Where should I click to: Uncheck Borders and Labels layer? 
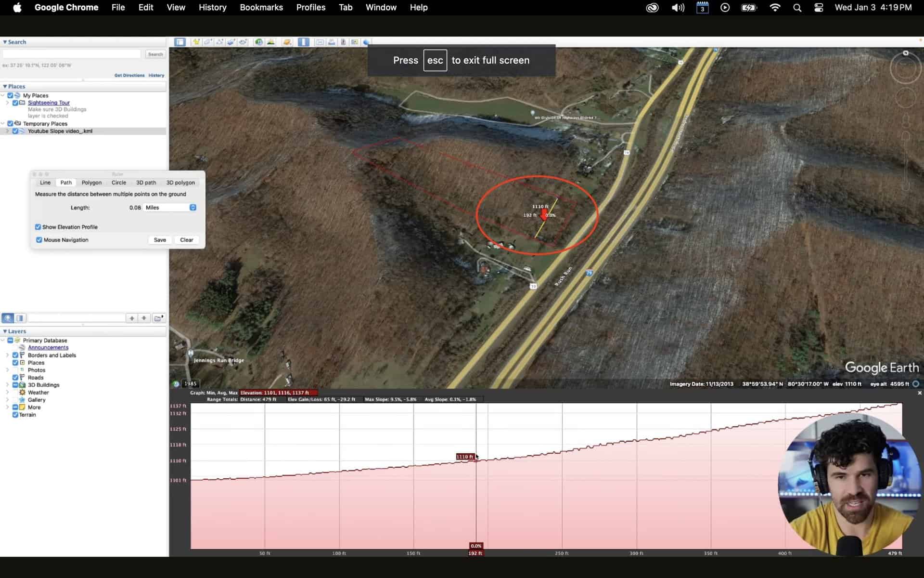(15, 355)
